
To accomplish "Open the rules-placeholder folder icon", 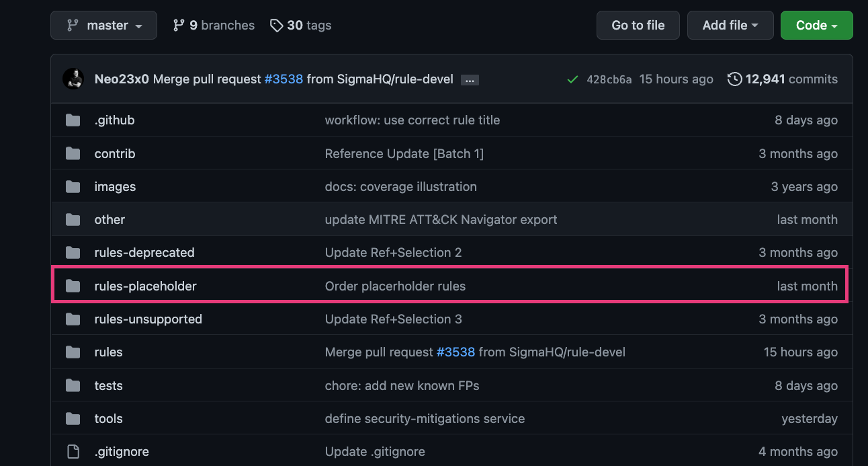I will (x=73, y=285).
